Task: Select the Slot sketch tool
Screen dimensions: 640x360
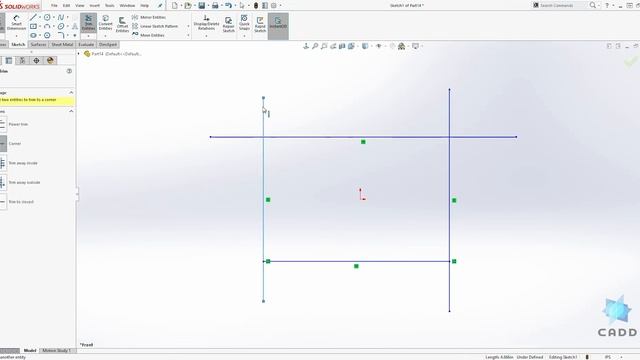Action: tap(33, 35)
